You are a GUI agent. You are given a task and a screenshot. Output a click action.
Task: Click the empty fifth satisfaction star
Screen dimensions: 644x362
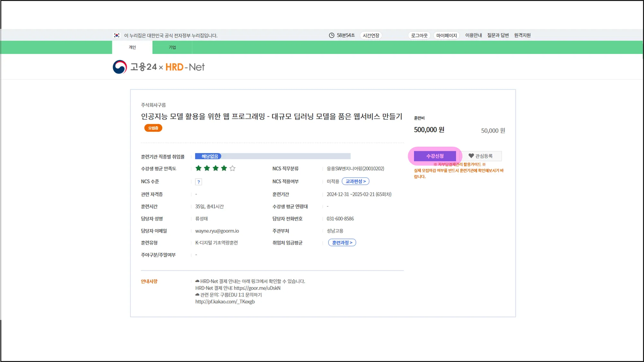pyautogui.click(x=233, y=168)
